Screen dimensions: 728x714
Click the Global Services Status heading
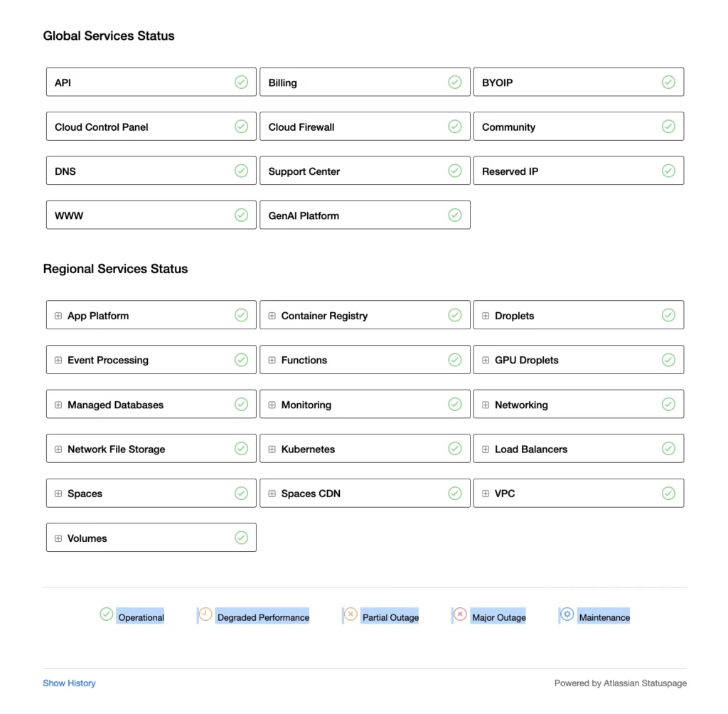click(109, 36)
